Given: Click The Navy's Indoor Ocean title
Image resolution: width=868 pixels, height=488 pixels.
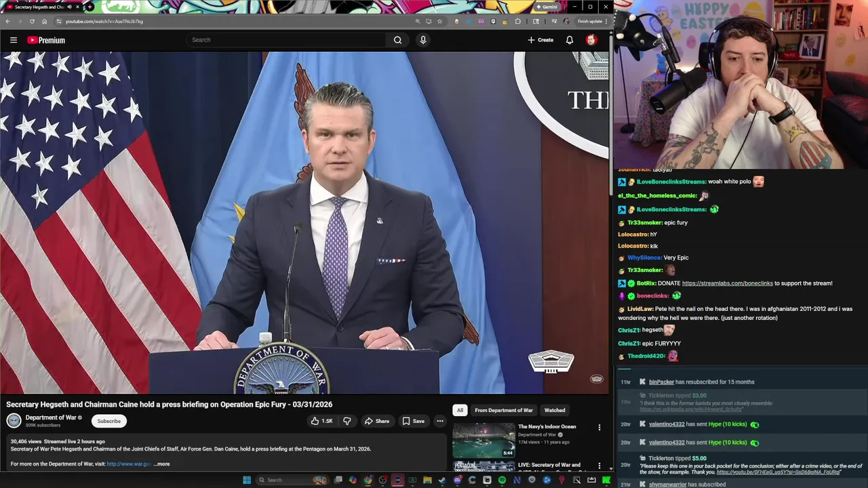Looking at the screenshot, I should pyautogui.click(x=547, y=426).
